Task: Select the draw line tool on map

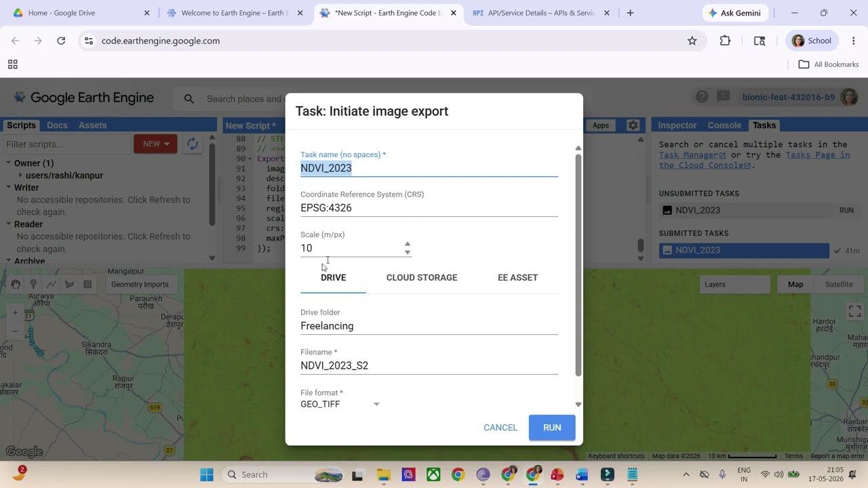Action: 51,285
